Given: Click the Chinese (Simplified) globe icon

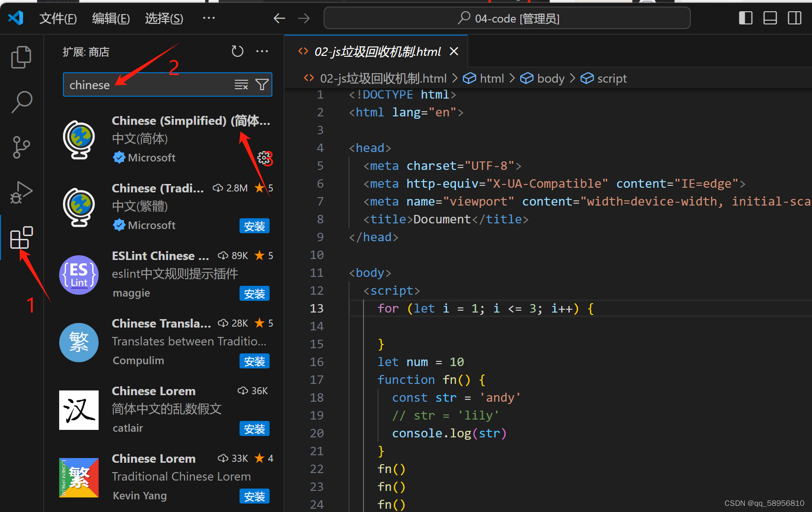Looking at the screenshot, I should pos(79,139).
